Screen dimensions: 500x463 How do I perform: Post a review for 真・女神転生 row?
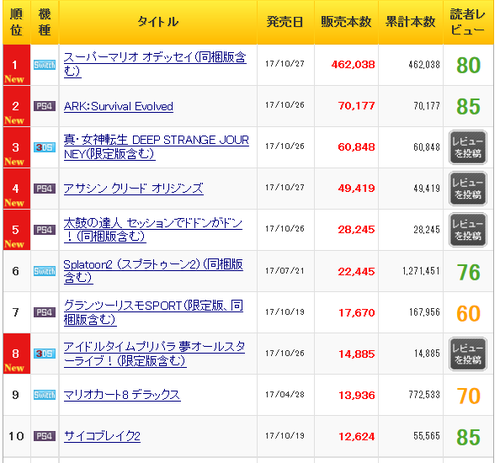pos(468,147)
